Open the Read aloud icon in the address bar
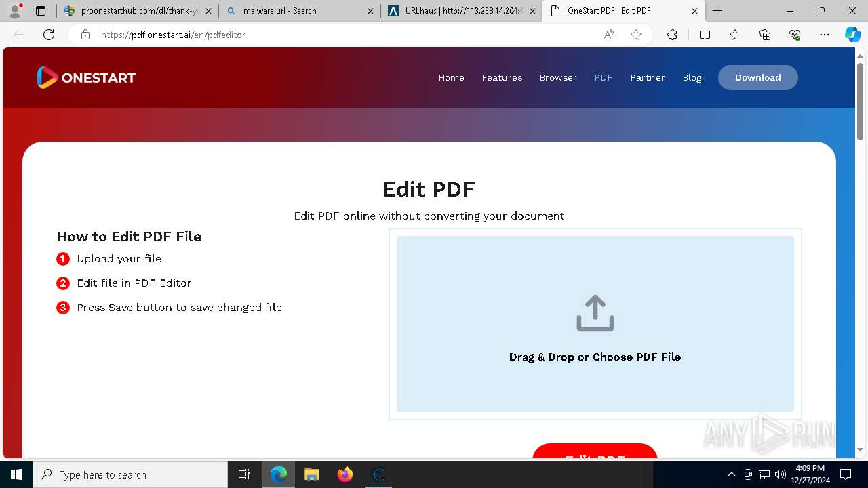Viewport: 868px width, 488px height. 609,35
